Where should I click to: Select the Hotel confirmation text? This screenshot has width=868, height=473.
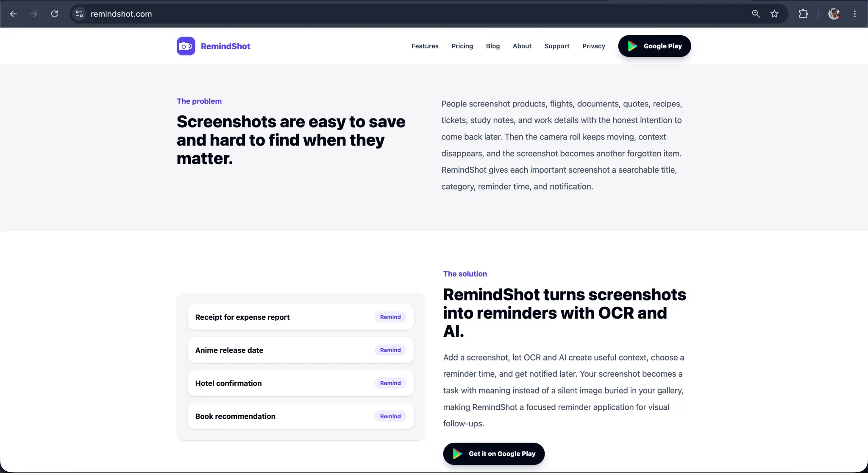228,383
